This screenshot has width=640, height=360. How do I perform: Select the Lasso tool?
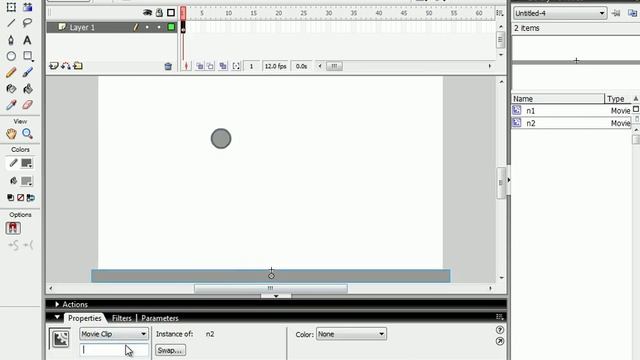pyautogui.click(x=27, y=23)
